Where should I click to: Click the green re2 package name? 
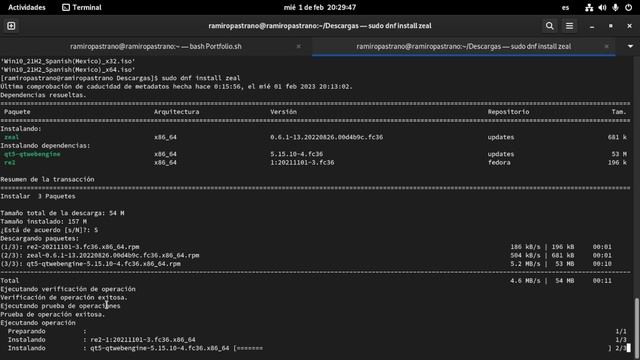click(x=10, y=162)
